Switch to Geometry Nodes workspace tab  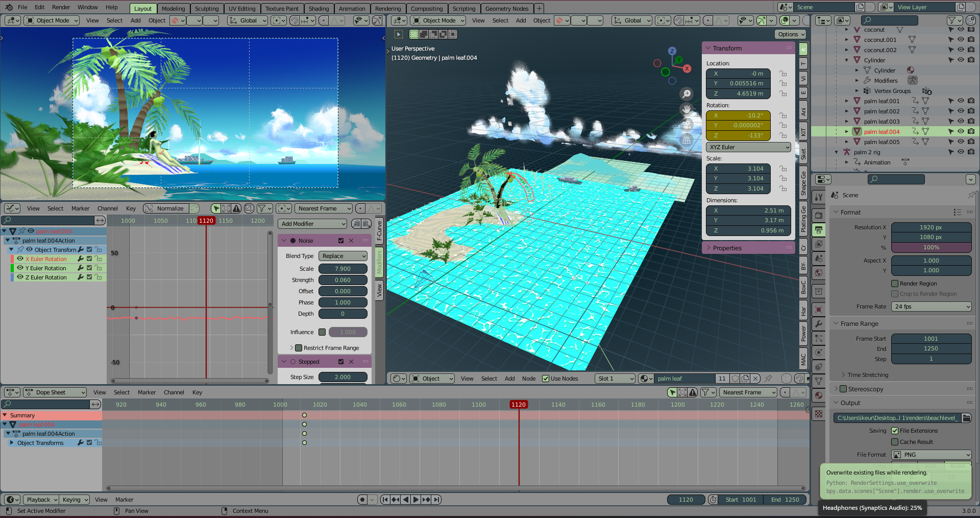click(x=506, y=9)
